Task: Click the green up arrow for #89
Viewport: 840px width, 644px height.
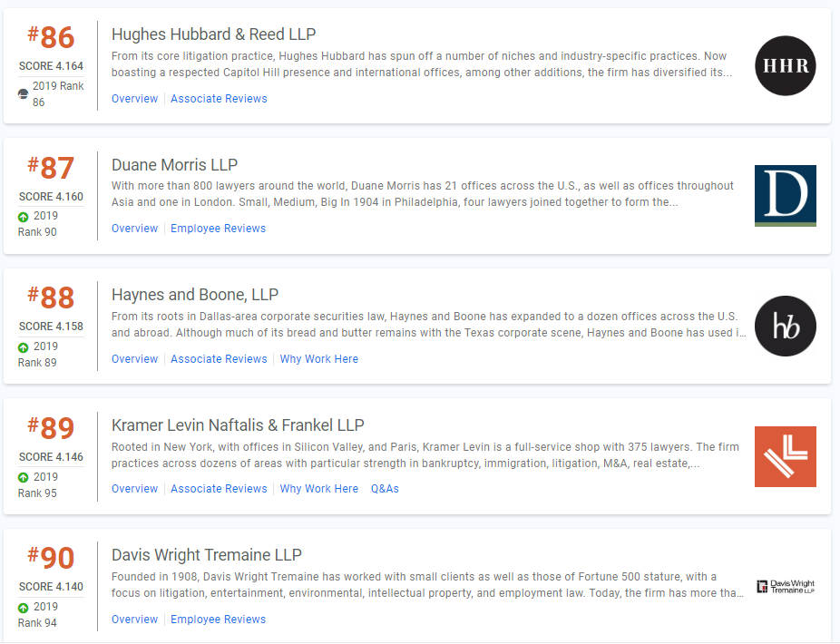Action: point(23,477)
